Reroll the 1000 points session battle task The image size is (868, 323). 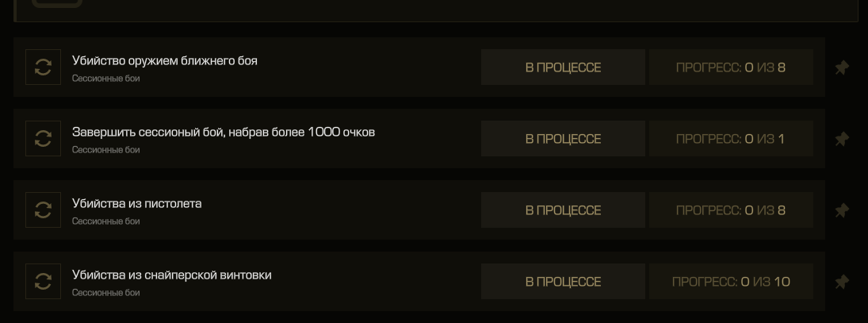[43, 139]
